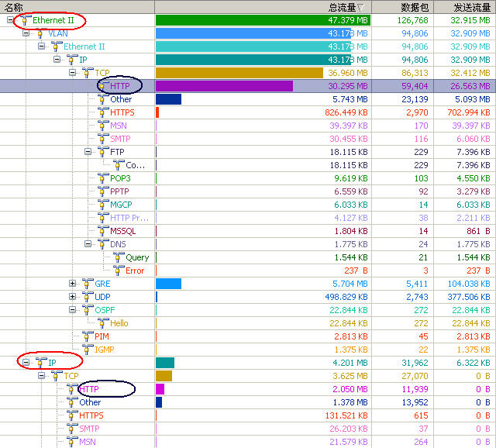Collapse the OSPF tree branch
This screenshot has width=496, height=448.
(73, 309)
